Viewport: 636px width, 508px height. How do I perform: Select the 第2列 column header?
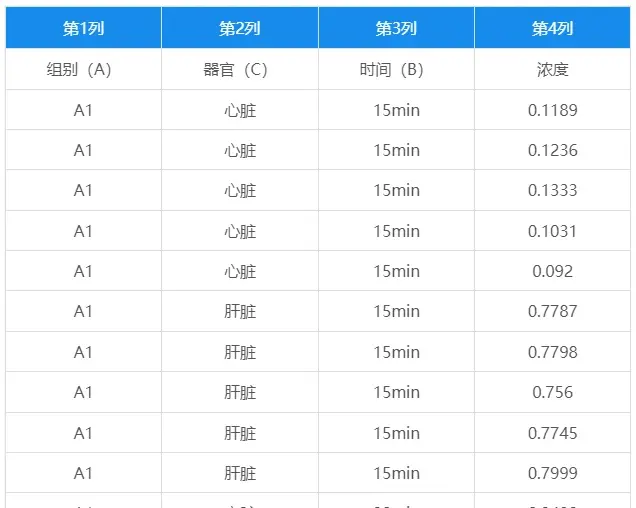pyautogui.click(x=240, y=29)
